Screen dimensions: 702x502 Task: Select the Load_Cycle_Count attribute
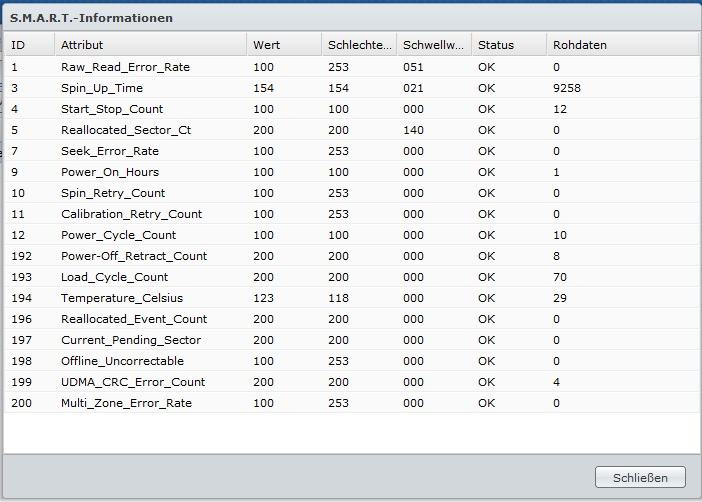[x=114, y=277]
